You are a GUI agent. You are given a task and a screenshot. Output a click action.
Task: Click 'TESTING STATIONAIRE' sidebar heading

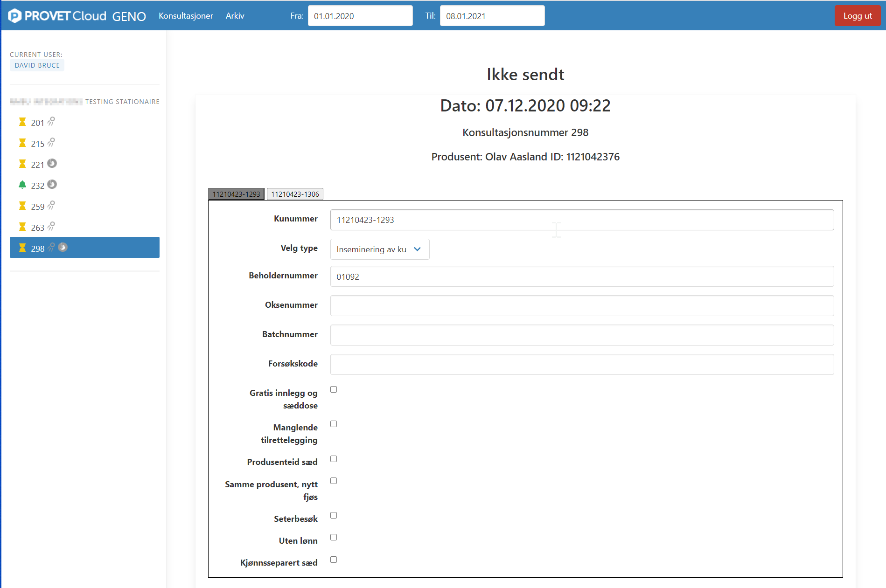tap(122, 102)
